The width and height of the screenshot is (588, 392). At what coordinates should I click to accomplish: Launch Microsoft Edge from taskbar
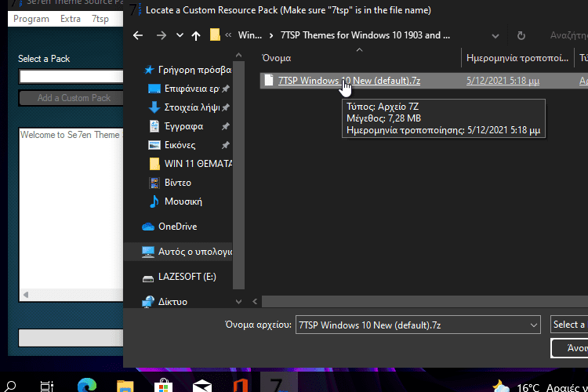(x=86, y=385)
